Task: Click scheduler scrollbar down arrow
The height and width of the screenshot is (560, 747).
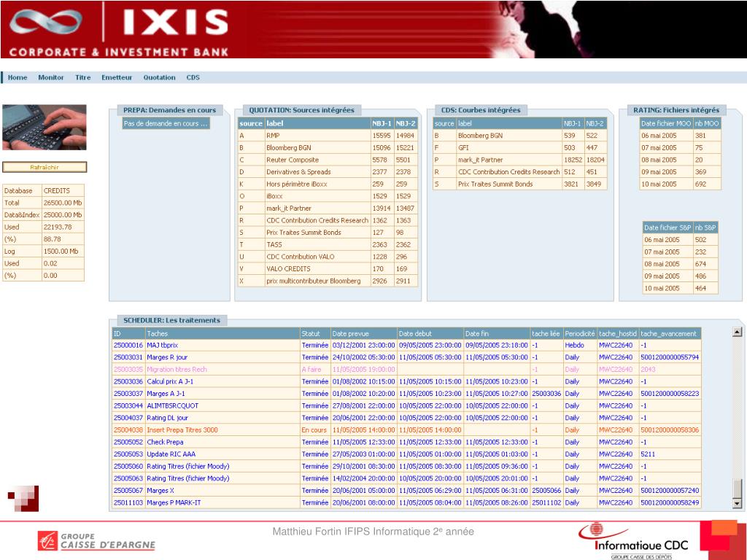Action: point(737,503)
